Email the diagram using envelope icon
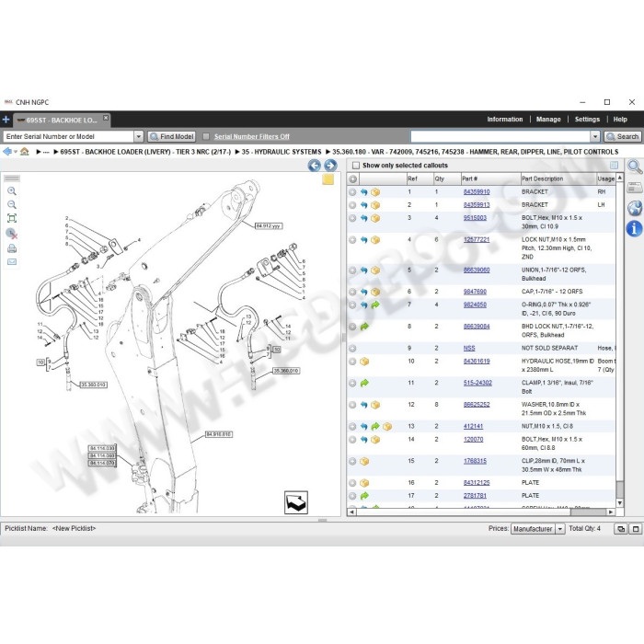This screenshot has height=644, width=644. (x=12, y=261)
